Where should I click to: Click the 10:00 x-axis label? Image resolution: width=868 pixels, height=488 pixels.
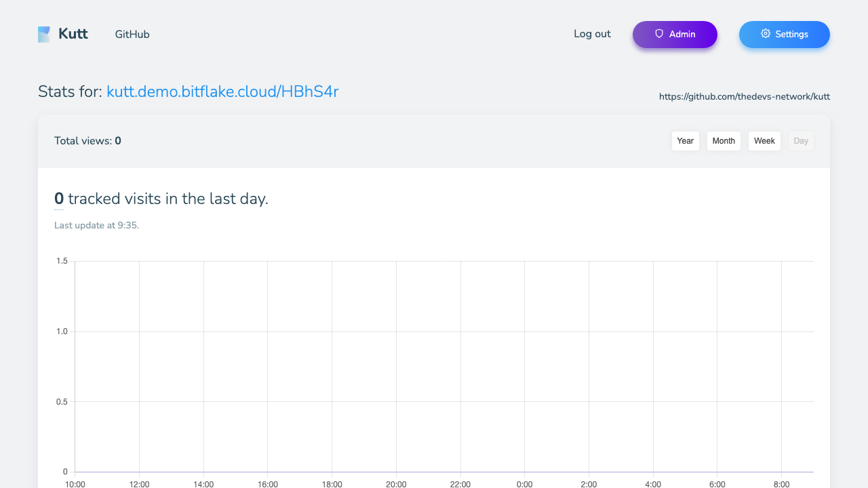point(75,484)
